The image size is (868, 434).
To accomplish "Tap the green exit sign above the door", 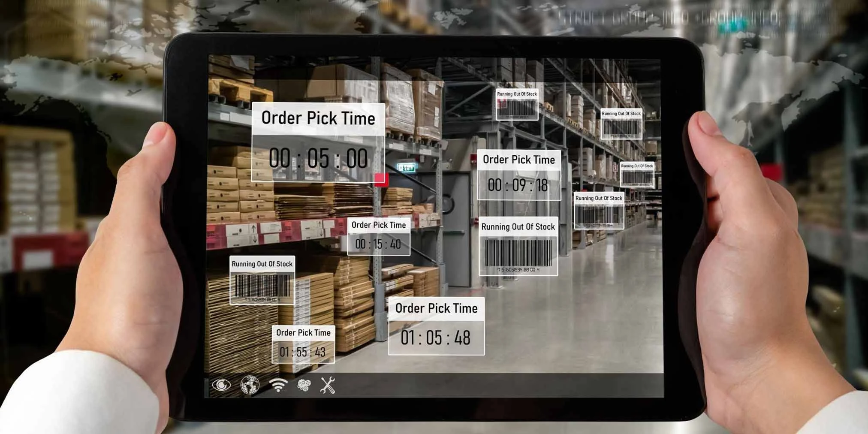I will pos(407,168).
